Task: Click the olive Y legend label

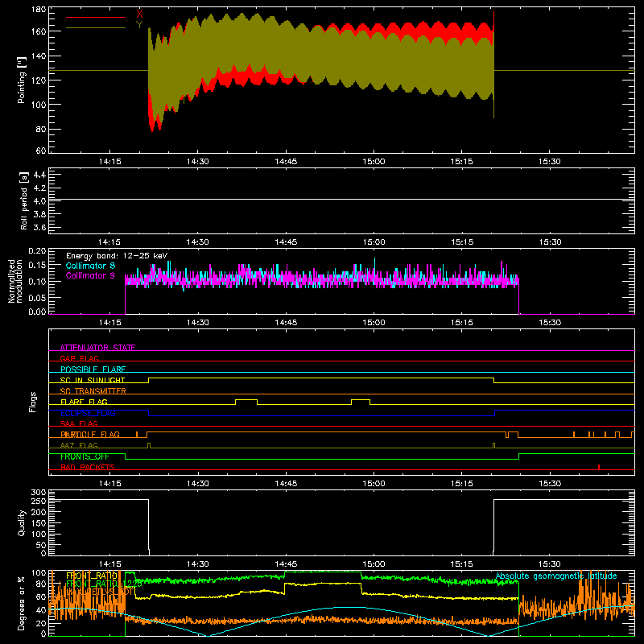Action: 139,25
